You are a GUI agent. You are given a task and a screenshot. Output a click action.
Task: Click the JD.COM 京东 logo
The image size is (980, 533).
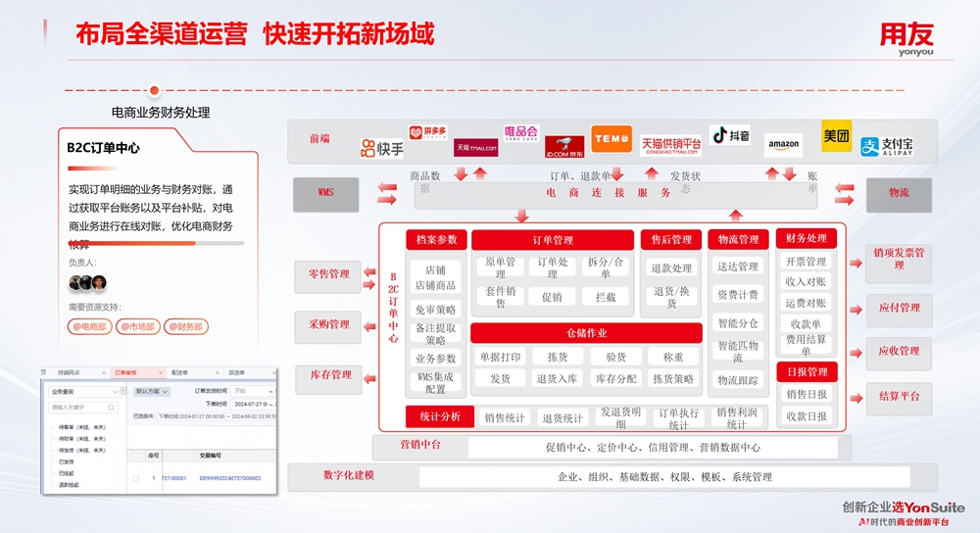tap(564, 146)
